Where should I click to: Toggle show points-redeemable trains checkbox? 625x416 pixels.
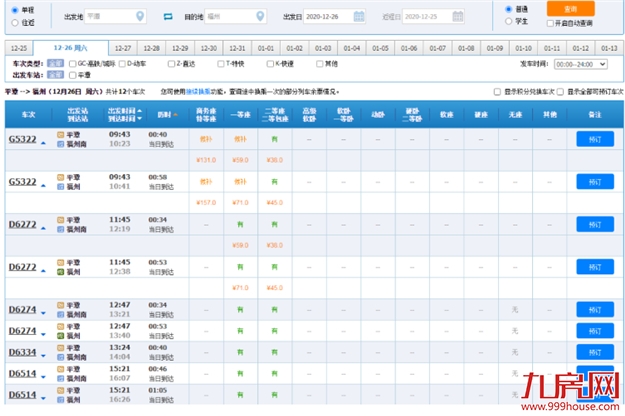tap(497, 92)
